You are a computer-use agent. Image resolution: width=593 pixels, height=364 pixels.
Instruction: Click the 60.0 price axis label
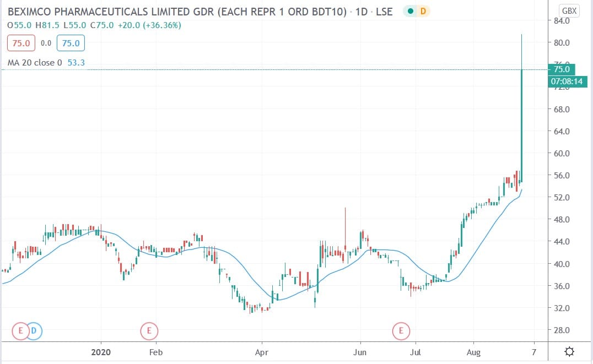(562, 153)
